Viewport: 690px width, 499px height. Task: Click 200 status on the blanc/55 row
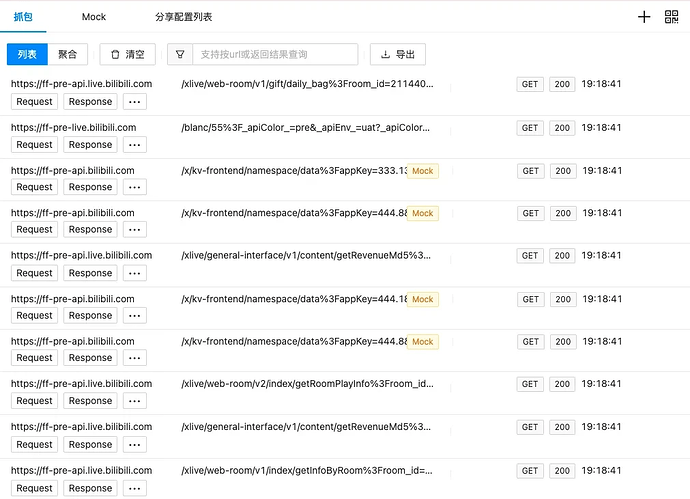562,128
